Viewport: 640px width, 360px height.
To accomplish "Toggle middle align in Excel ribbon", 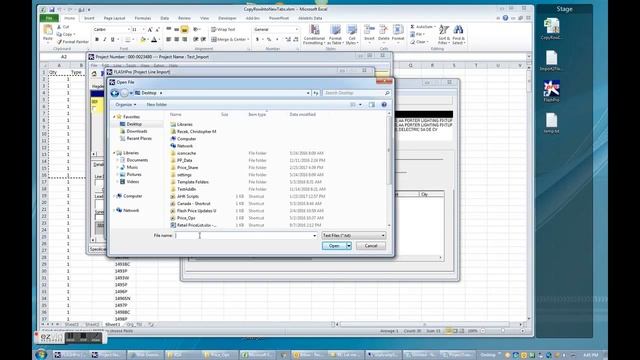I will tap(176, 29).
